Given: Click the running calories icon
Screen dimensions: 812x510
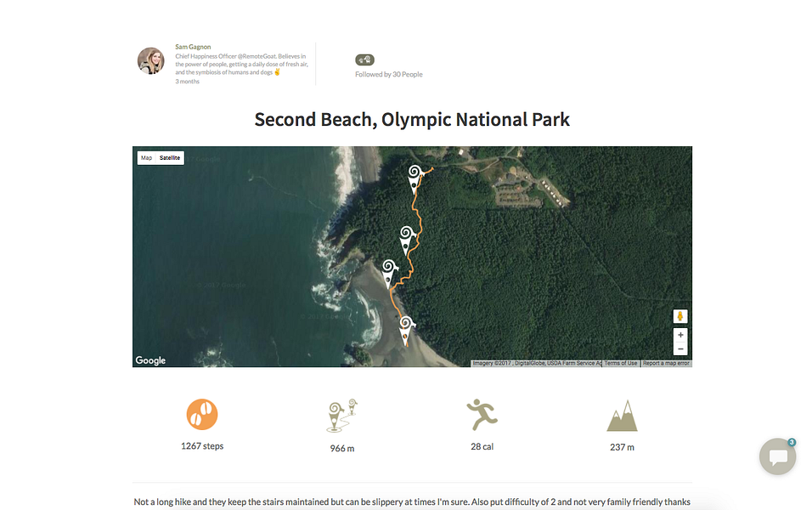Looking at the screenshot, I should [482, 415].
